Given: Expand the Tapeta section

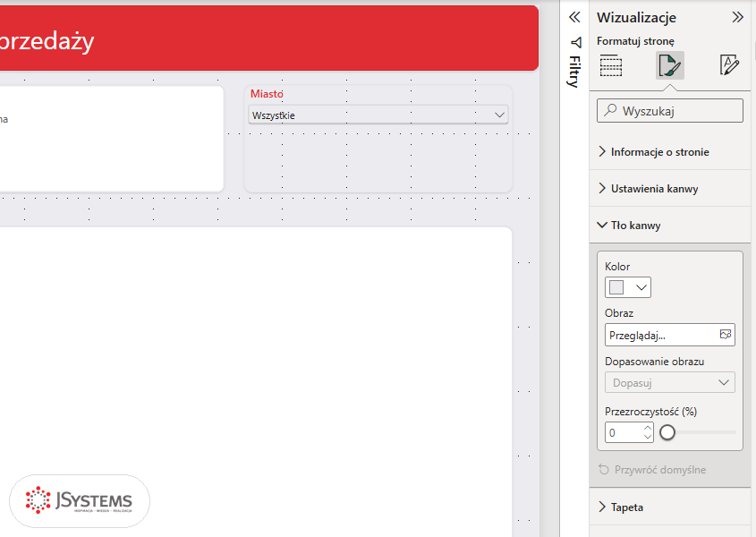Looking at the screenshot, I should (670, 507).
